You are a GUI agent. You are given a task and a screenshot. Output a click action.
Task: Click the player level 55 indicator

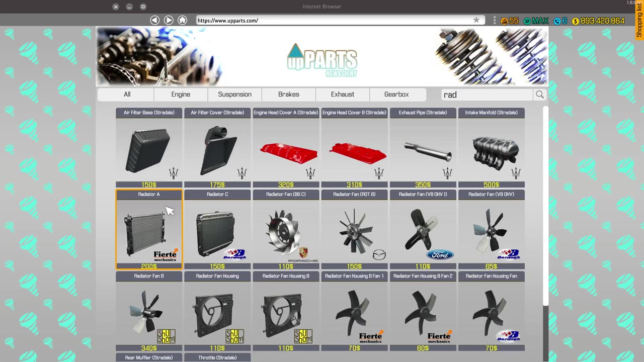[510, 21]
